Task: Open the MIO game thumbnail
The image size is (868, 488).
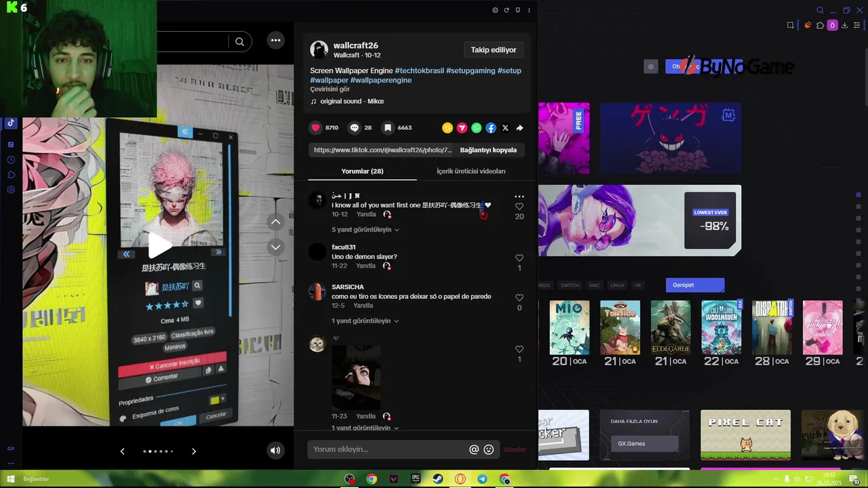Action: [x=570, y=327]
